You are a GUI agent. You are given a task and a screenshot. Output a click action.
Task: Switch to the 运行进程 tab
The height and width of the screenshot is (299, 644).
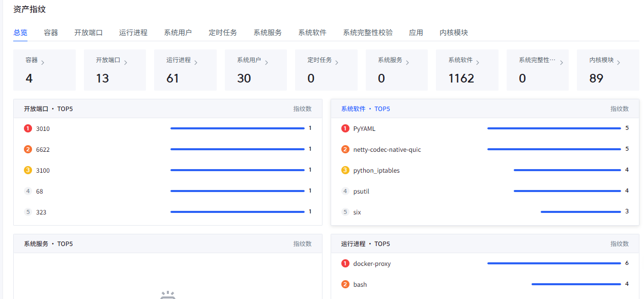click(133, 33)
